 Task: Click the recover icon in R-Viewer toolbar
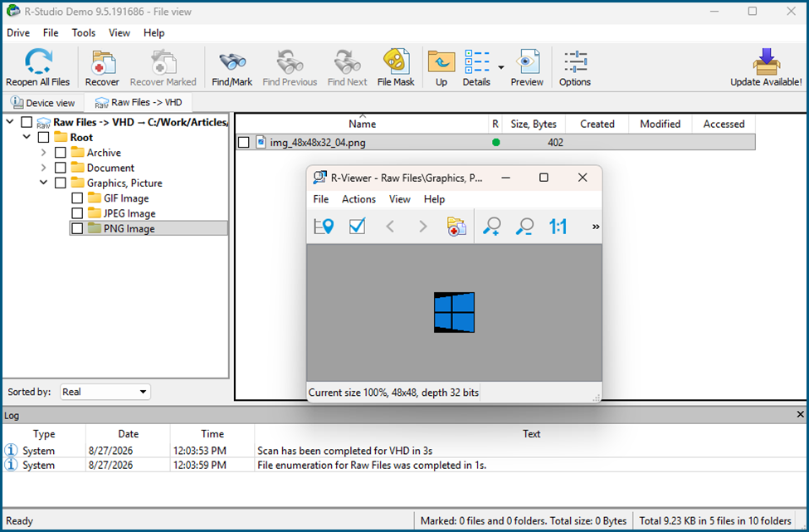pos(456,227)
